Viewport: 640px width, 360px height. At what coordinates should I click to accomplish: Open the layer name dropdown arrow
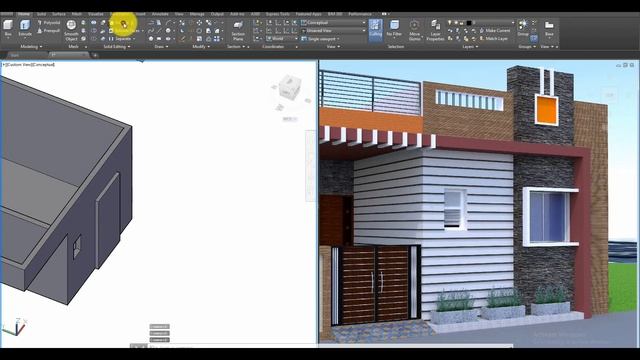coord(513,23)
